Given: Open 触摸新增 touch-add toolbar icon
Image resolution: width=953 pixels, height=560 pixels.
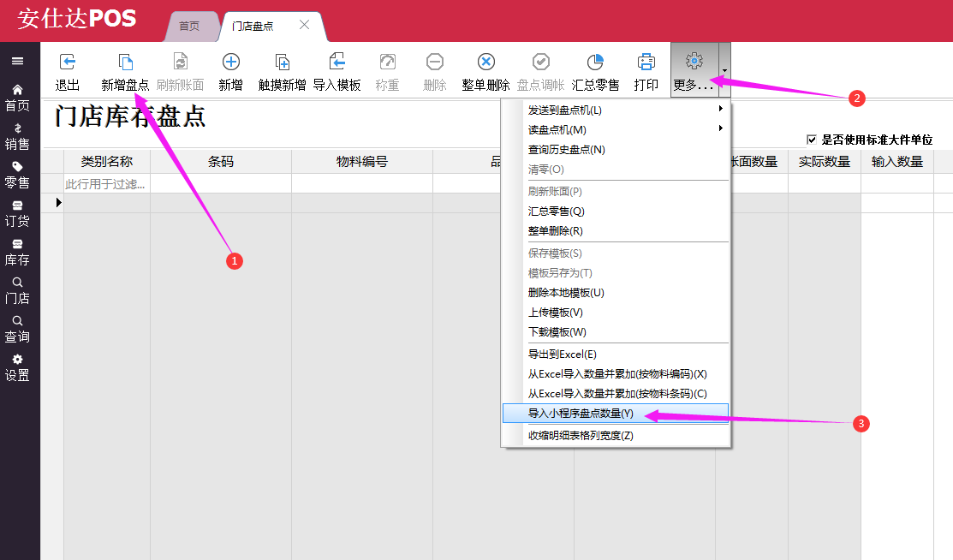Looking at the screenshot, I should pos(283,63).
